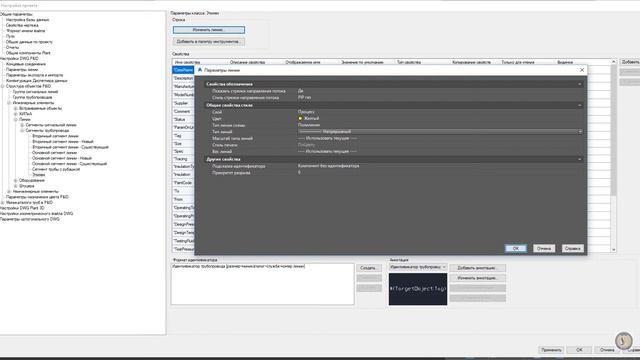
Task: Click the Supplier row in the properties table
Action: (x=183, y=103)
